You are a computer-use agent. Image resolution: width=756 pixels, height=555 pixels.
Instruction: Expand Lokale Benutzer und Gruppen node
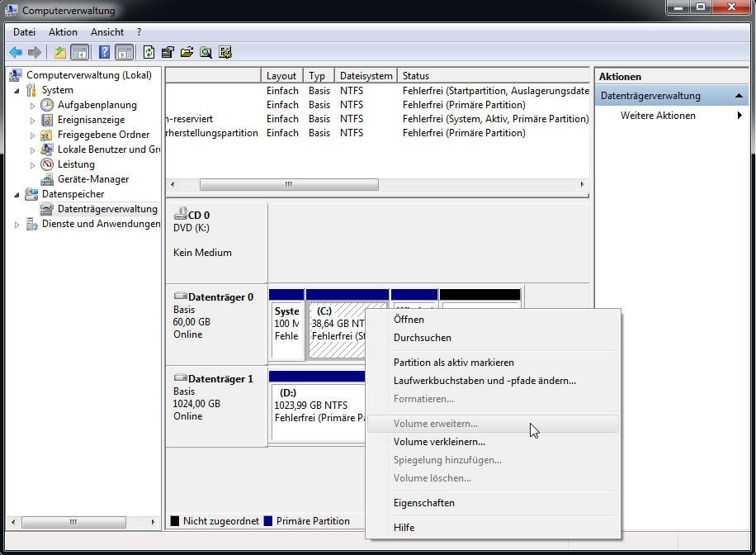tap(32, 150)
